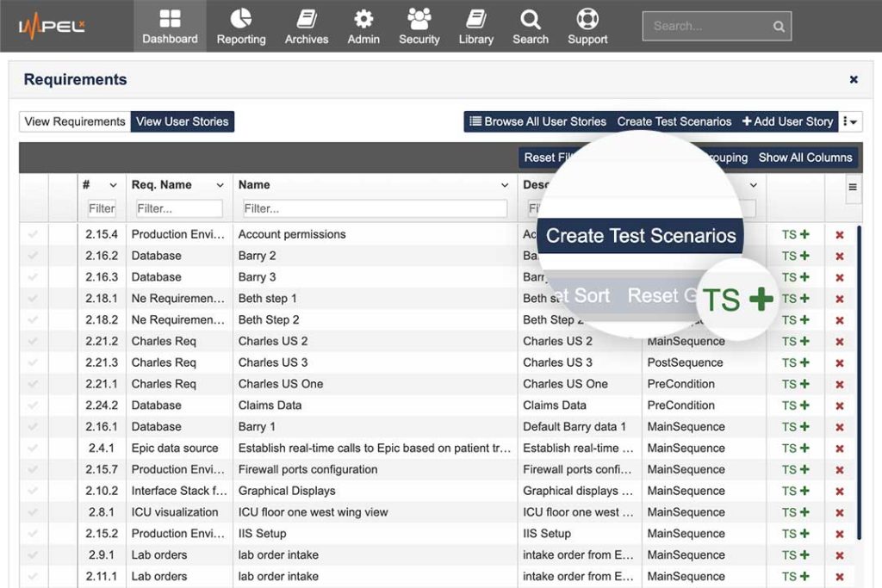Switch to the View Requirements tab
The width and height of the screenshot is (882, 588).
tap(73, 121)
